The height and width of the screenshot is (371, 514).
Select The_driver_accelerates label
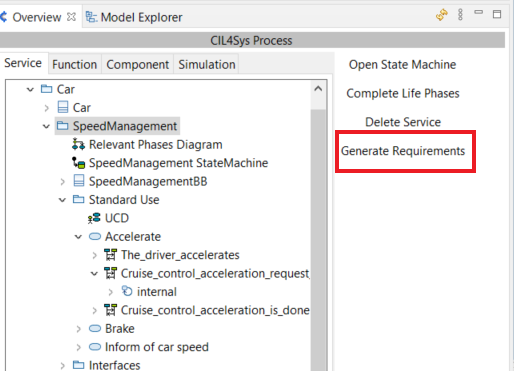tap(180, 255)
